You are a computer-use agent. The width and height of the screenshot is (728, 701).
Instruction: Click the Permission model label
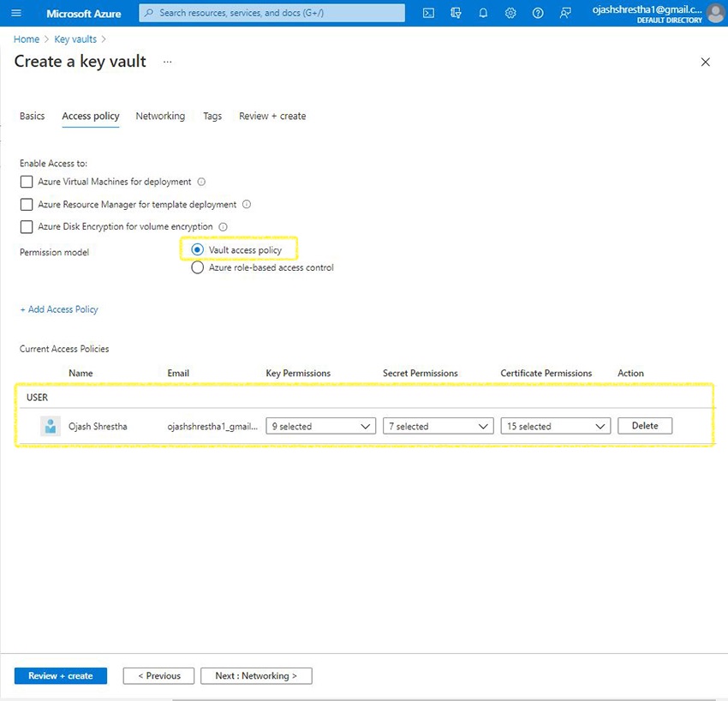54,252
